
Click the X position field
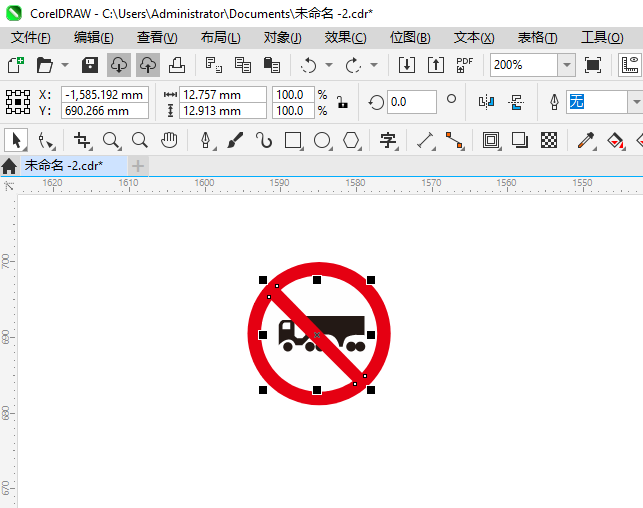105,95
